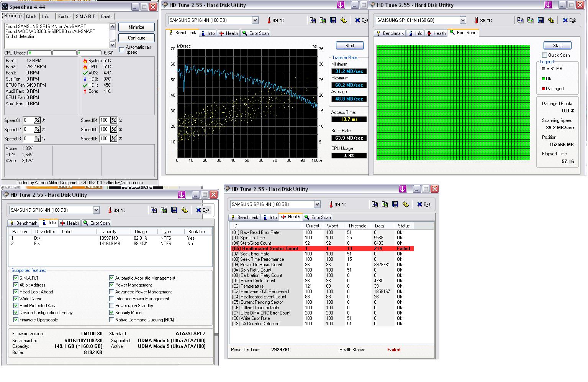Click red Damaged legend swatch
Image resolution: width=588 pixels, height=382 pixels.
[x=544, y=89]
